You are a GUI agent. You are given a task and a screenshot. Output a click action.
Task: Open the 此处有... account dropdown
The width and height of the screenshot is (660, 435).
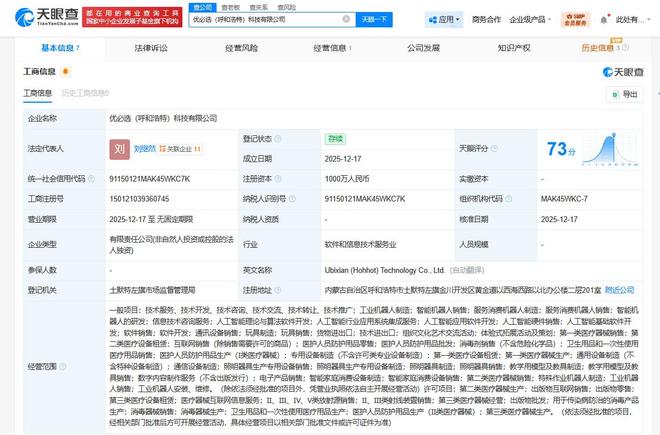click(x=633, y=20)
